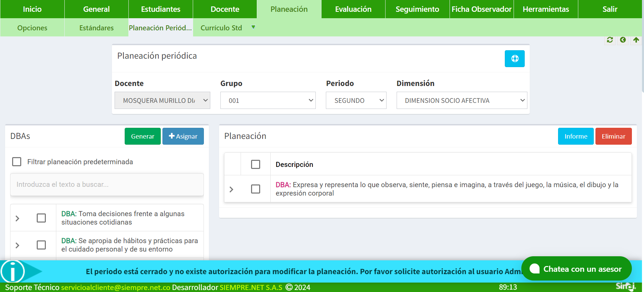This screenshot has width=644, height=292.
Task: Expand the 'Expresa y representa' planeación row
Action: tap(232, 189)
